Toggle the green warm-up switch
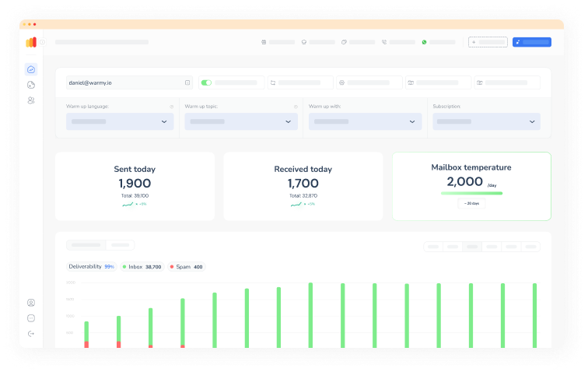588x372 pixels. click(x=206, y=82)
